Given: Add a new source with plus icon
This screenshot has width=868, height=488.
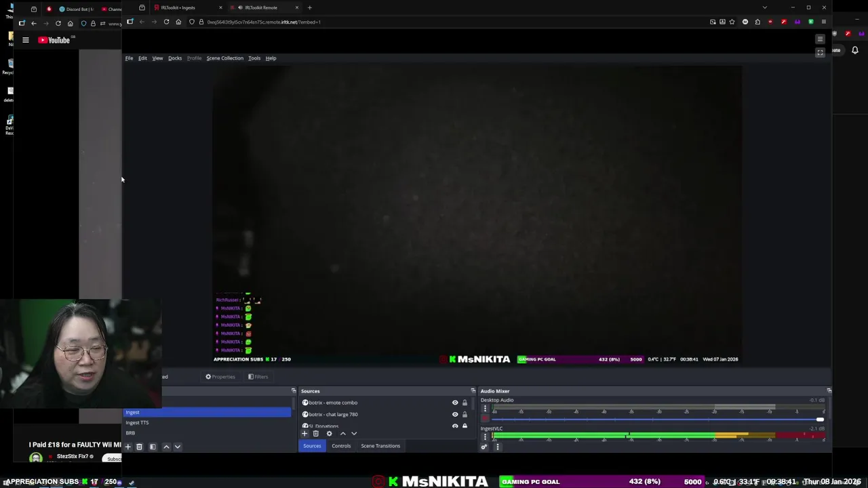Looking at the screenshot, I should tap(304, 434).
